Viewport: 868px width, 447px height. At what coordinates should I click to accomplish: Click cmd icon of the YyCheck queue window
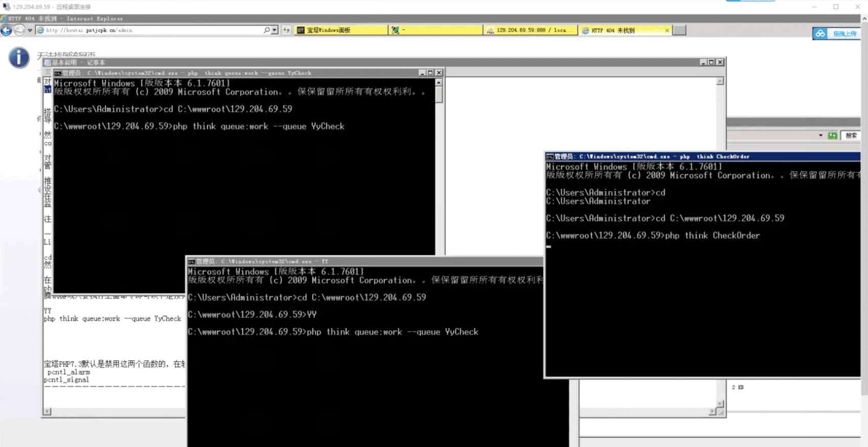(58, 73)
